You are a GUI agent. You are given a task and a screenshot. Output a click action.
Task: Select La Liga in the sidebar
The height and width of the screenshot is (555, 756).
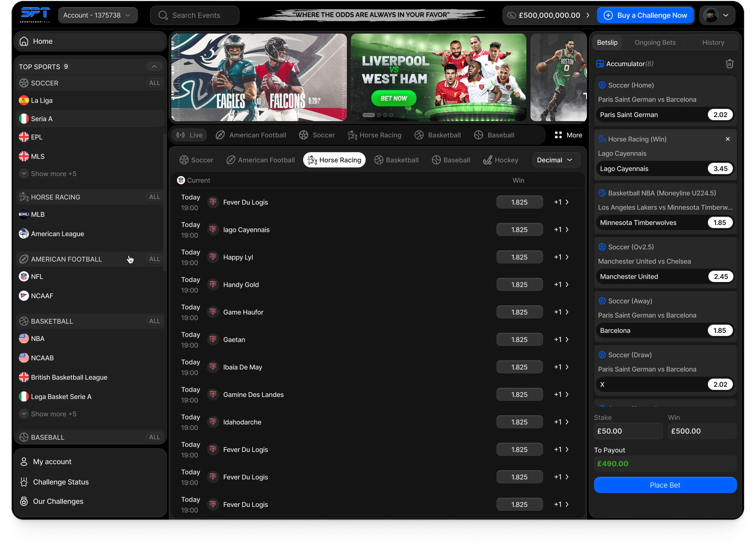tap(90, 100)
